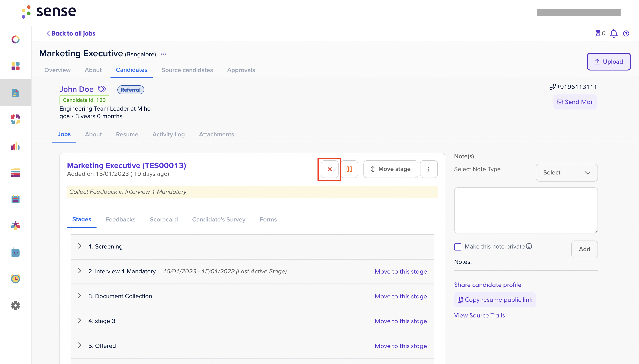Open the vertical three-dot menu on job card
Image resolution: width=639 pixels, height=364 pixels.
click(x=429, y=169)
